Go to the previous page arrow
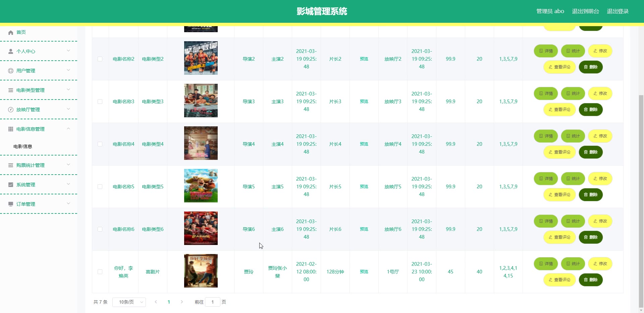 tap(156, 302)
